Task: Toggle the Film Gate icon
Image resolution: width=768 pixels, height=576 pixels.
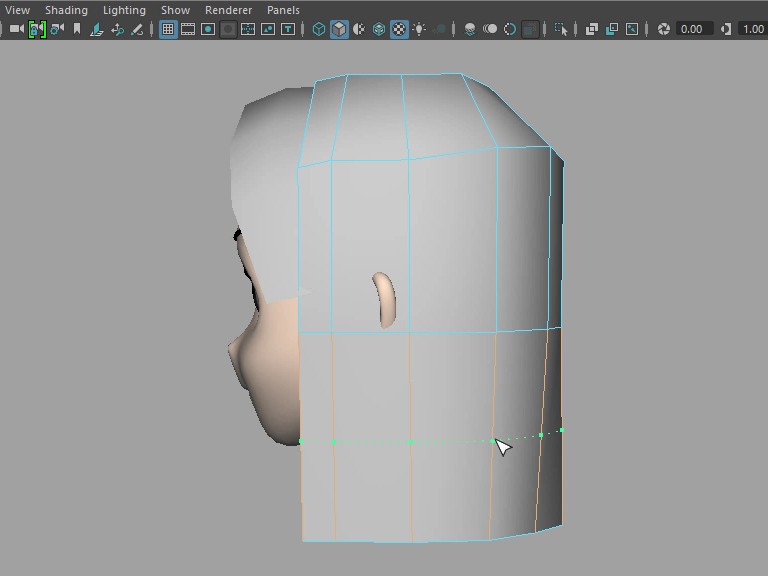Action: pyautogui.click(x=188, y=29)
